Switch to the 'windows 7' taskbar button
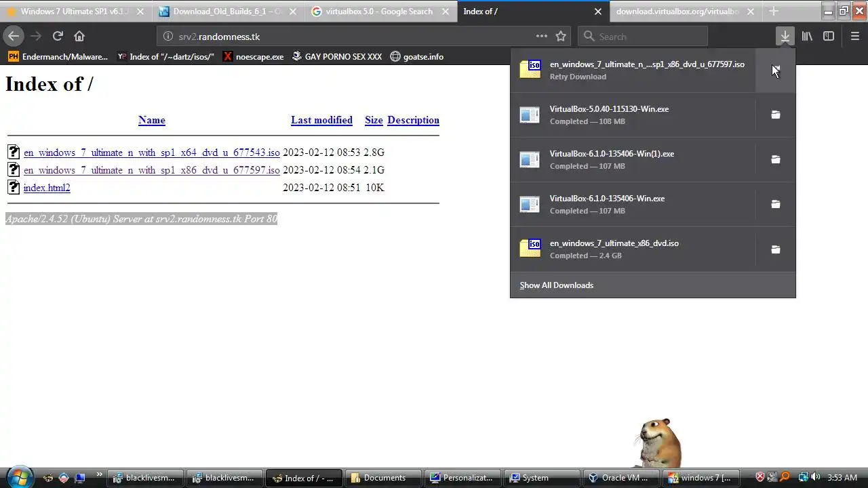The height and width of the screenshot is (488, 868). click(702, 478)
